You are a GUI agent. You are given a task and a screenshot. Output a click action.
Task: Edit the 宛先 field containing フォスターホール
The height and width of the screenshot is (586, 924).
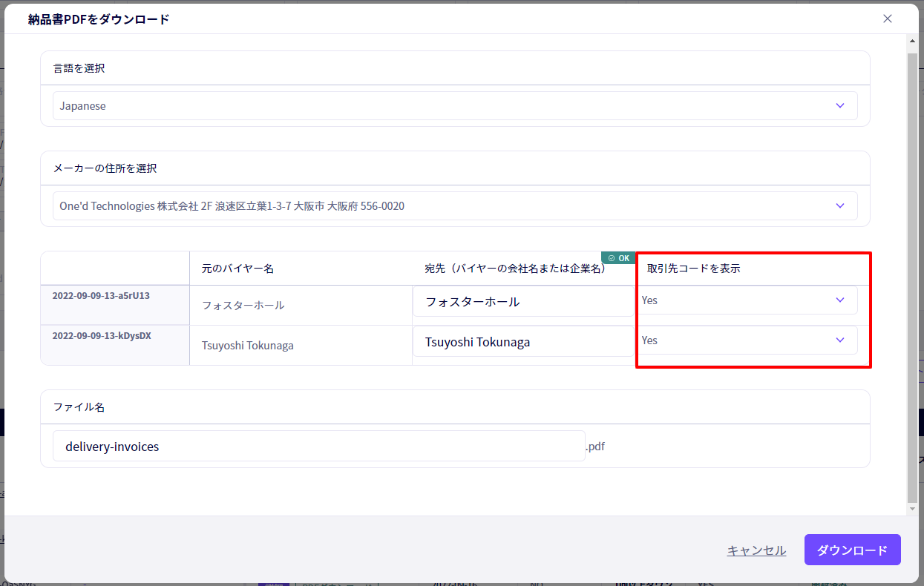click(523, 302)
